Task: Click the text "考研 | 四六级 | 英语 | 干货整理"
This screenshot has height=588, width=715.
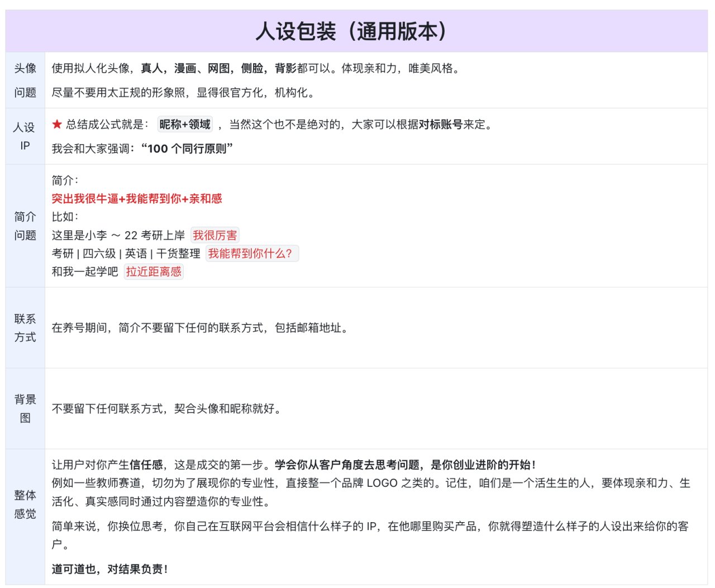Action: tap(127, 254)
